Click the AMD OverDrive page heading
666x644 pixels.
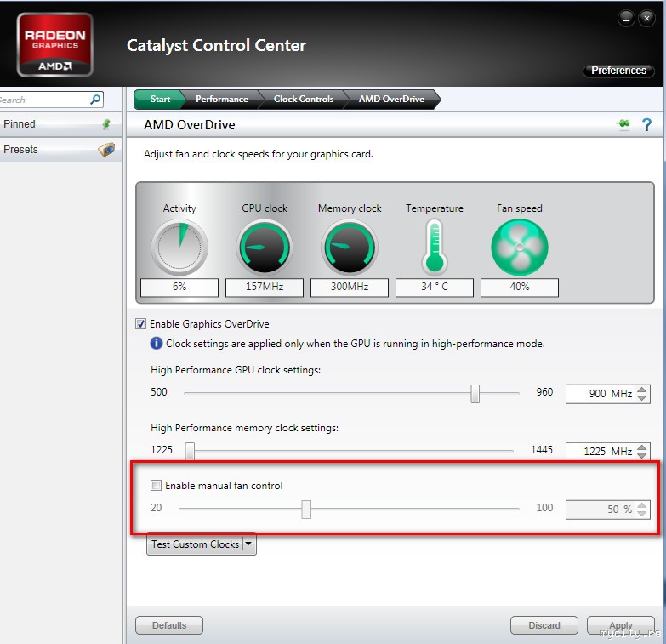(190, 125)
